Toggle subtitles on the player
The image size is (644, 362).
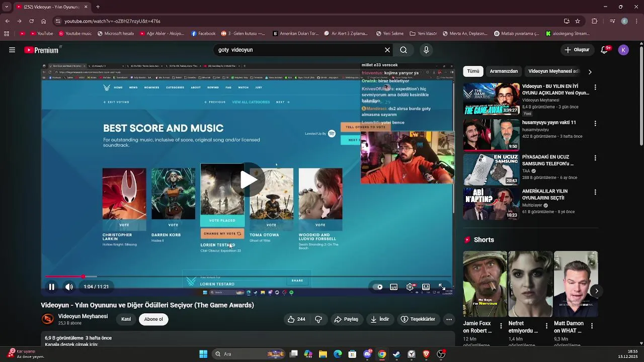394,287
